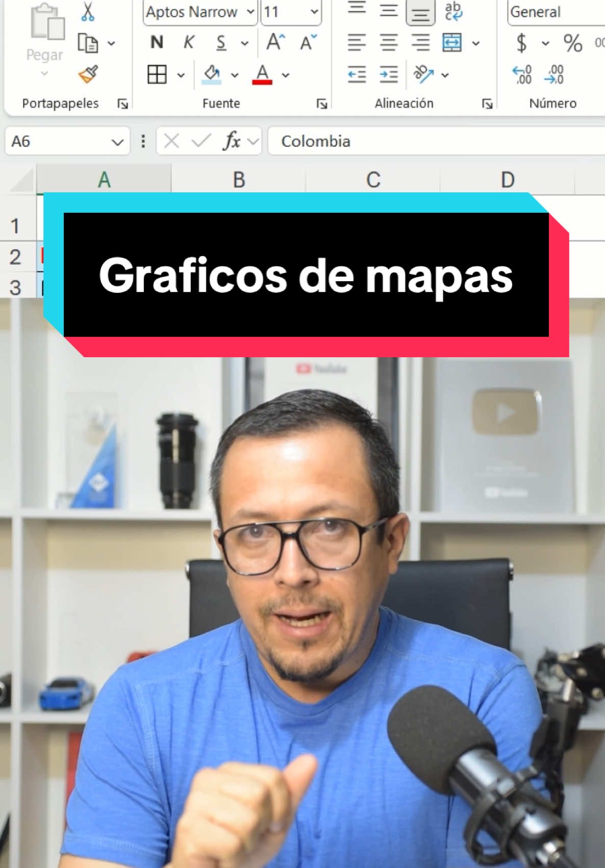
Task: Open the Alineación dialog launcher
Action: click(x=487, y=104)
